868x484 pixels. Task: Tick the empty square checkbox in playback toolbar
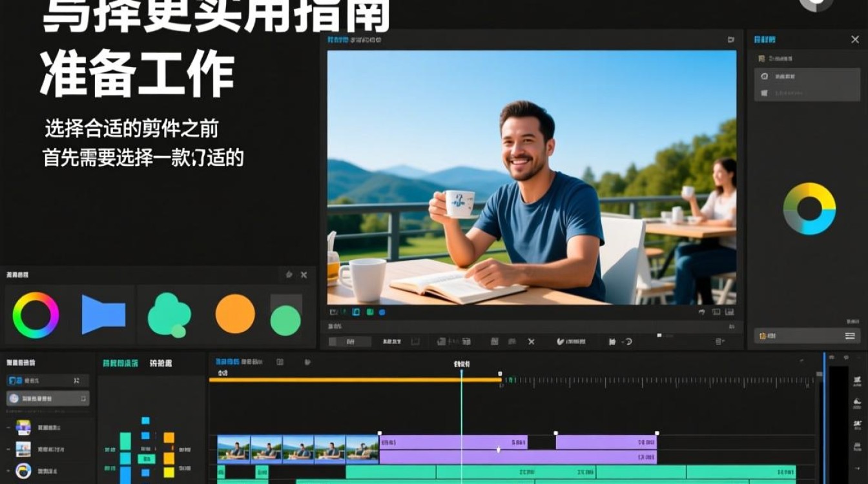[415, 341]
